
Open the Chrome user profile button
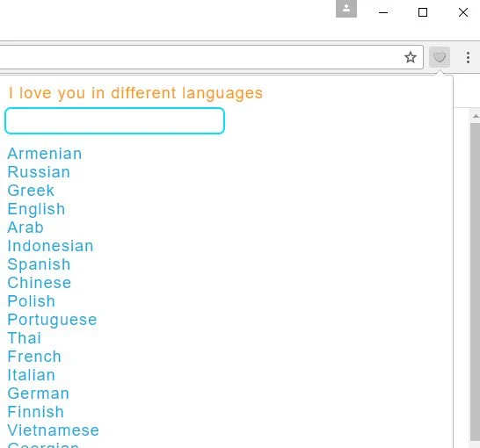click(346, 9)
